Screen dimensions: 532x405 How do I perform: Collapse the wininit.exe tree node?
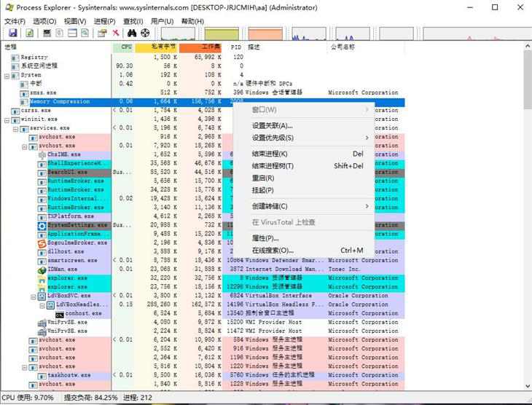7,119
